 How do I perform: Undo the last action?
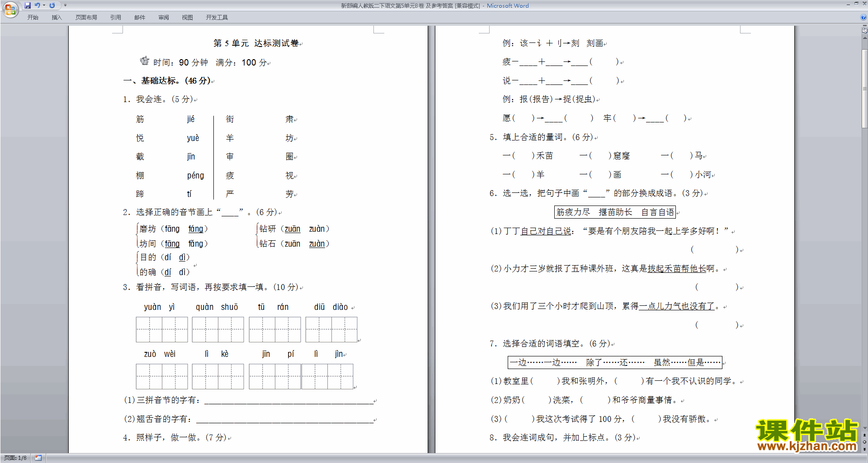tap(37, 5)
